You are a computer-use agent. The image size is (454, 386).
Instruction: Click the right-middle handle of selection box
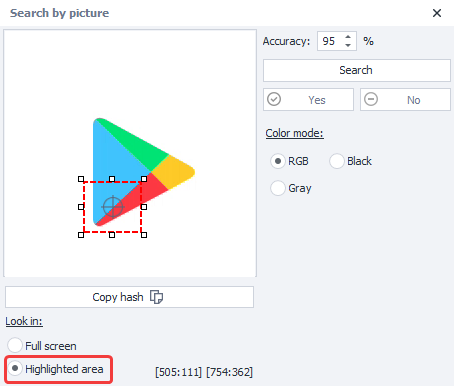(144, 207)
